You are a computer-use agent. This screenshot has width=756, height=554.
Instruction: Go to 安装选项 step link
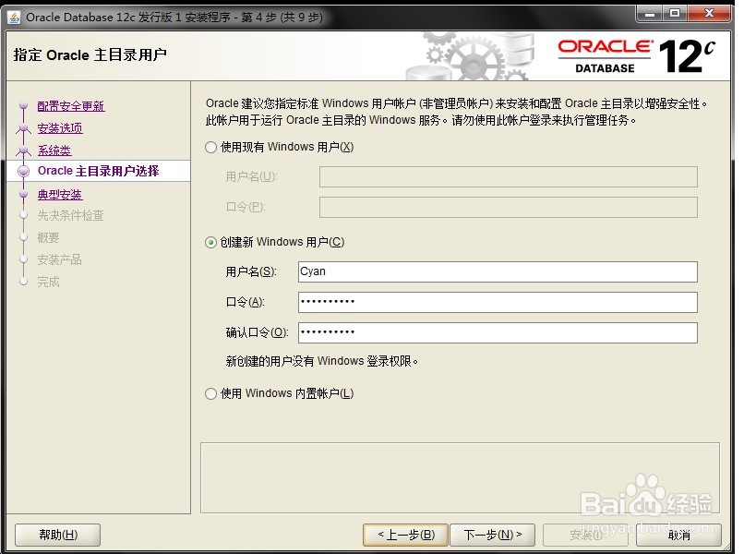tap(60, 128)
